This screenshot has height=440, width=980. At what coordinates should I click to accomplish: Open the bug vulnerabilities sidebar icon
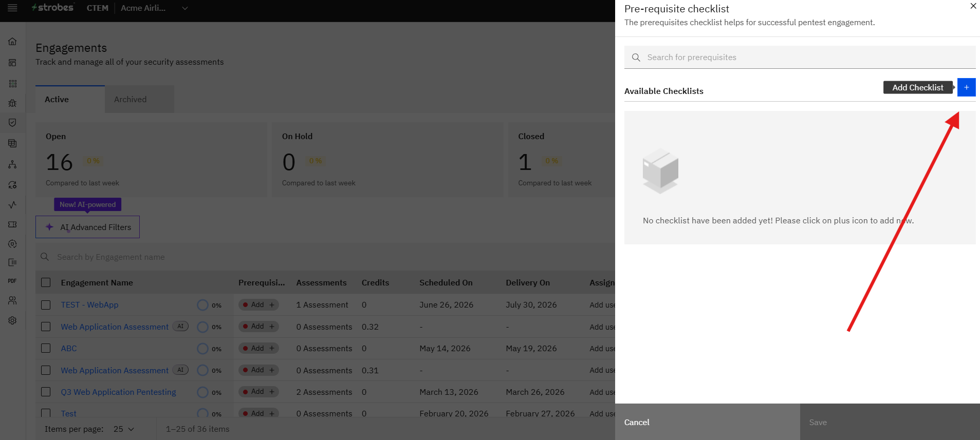[12, 103]
